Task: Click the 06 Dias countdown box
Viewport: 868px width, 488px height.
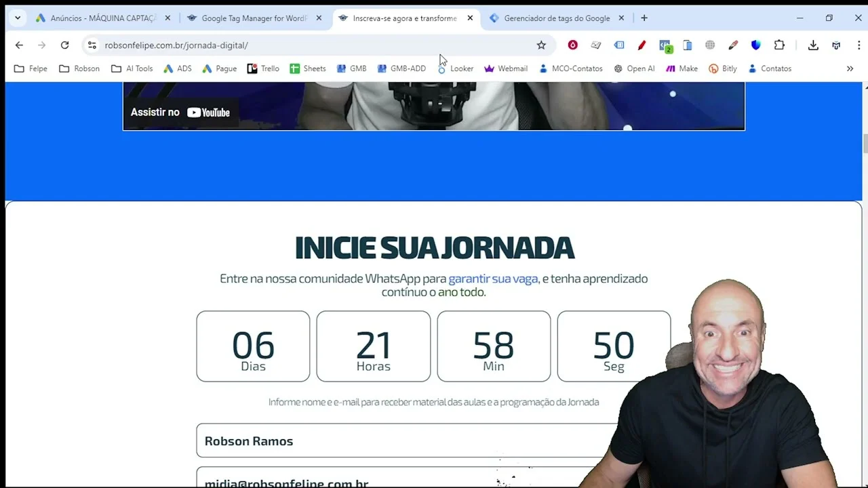Action: [x=253, y=346]
